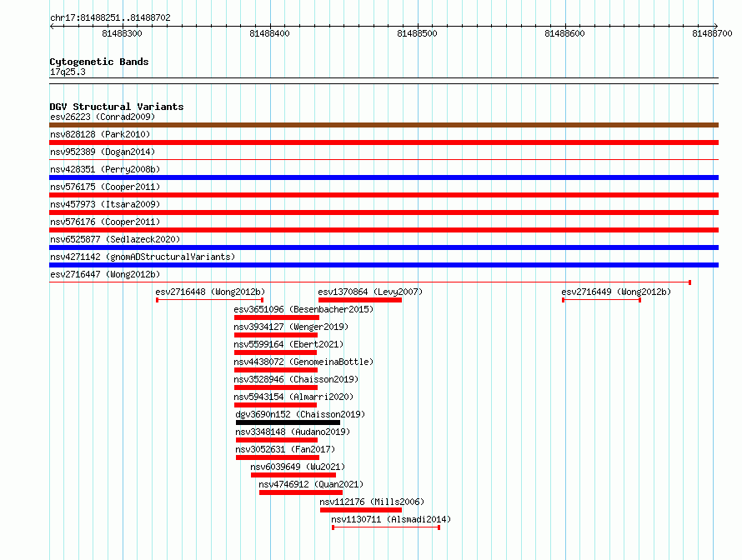The image size is (742, 560).
Task: Click nsv3052631 (Fan2017) label
Action: [x=285, y=449]
